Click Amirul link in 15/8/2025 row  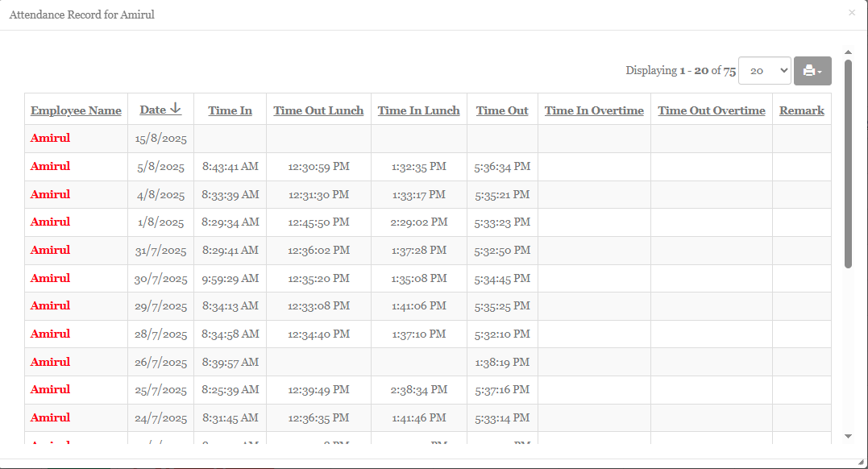point(50,138)
